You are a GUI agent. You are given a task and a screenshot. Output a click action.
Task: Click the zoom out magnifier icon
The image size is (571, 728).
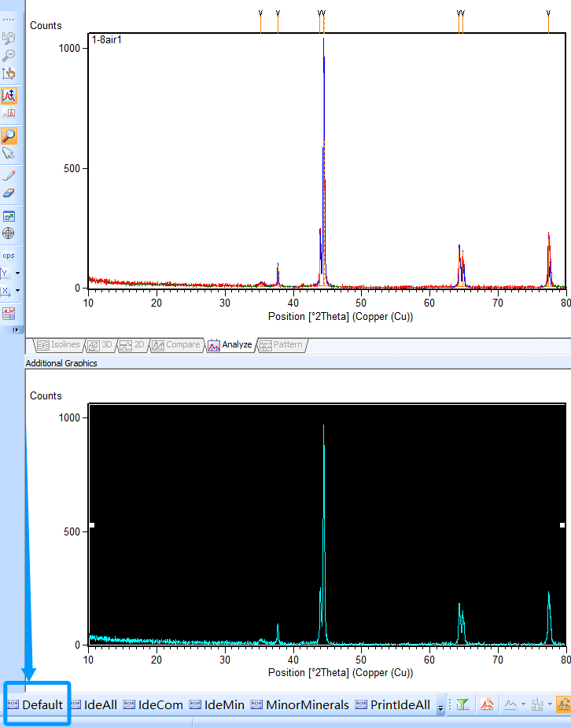[9, 56]
